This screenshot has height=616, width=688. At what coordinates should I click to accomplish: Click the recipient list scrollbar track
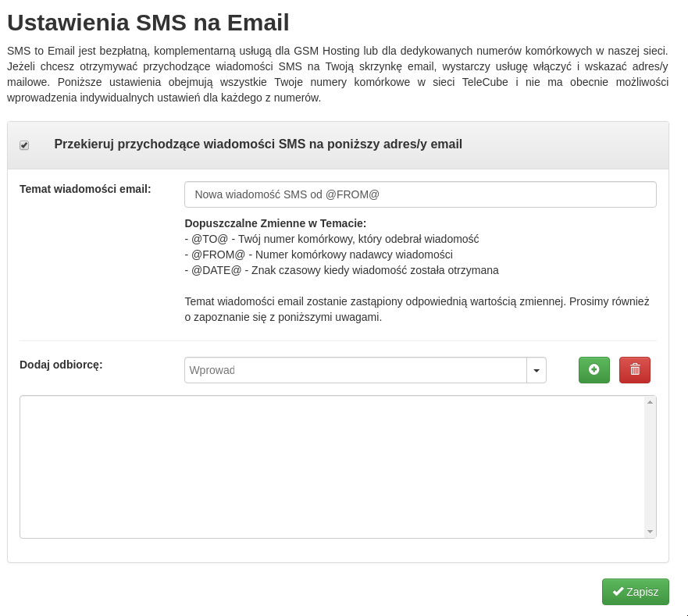650,467
